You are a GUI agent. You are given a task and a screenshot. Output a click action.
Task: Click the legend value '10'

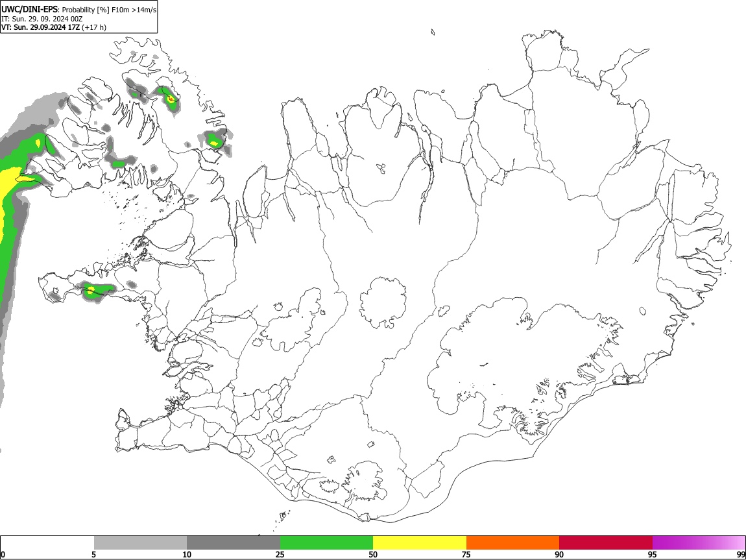187,555
